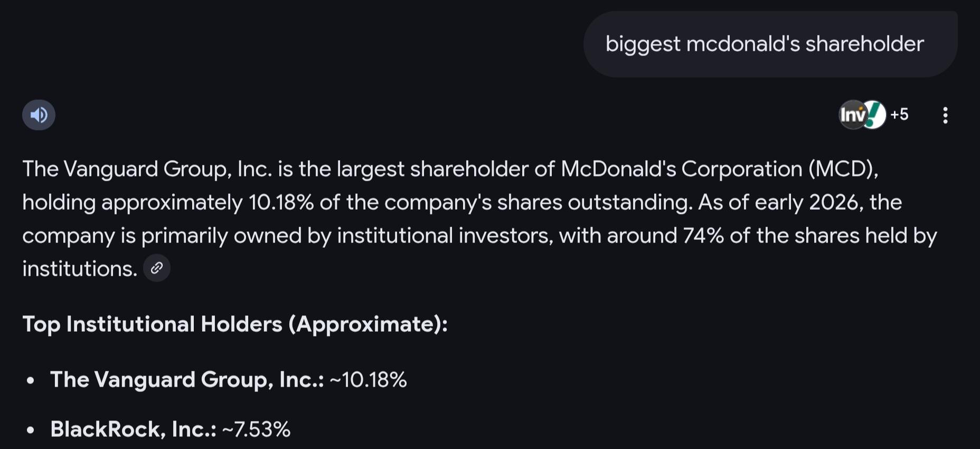Click 'institutional investors' in the paragraph
The image size is (980, 449).
(x=445, y=236)
